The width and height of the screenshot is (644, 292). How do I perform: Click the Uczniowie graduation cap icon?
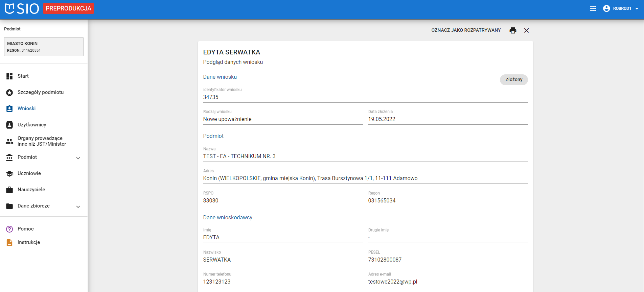coord(9,174)
